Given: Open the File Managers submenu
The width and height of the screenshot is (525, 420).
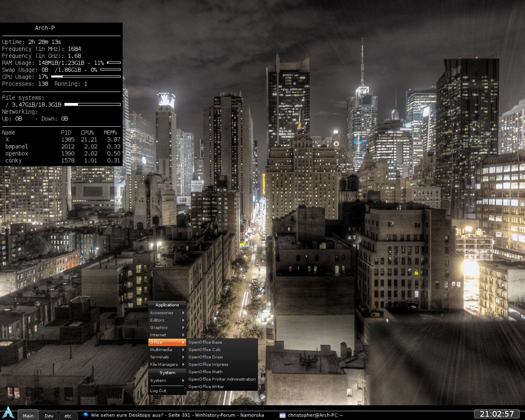Looking at the screenshot, I should pos(167,365).
